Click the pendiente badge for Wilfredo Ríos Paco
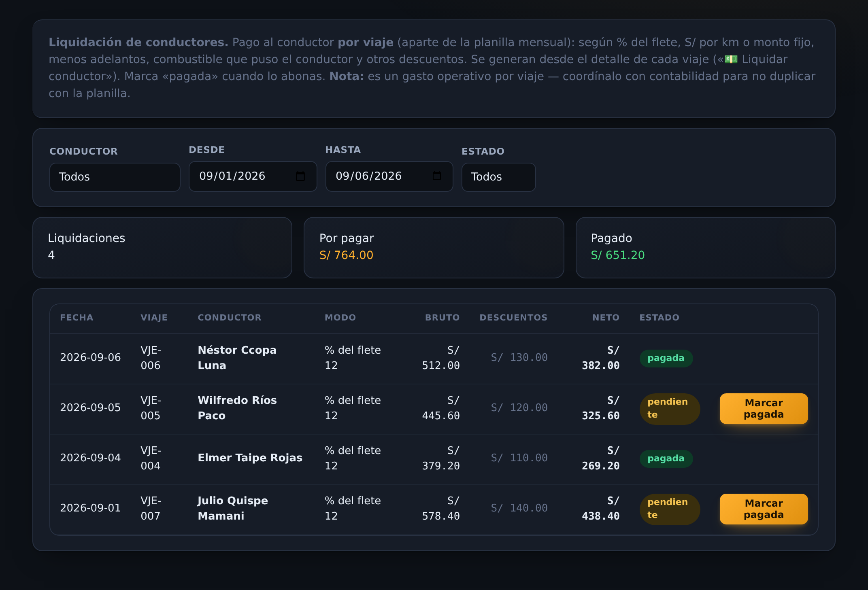Image resolution: width=868 pixels, height=590 pixels. click(x=670, y=408)
